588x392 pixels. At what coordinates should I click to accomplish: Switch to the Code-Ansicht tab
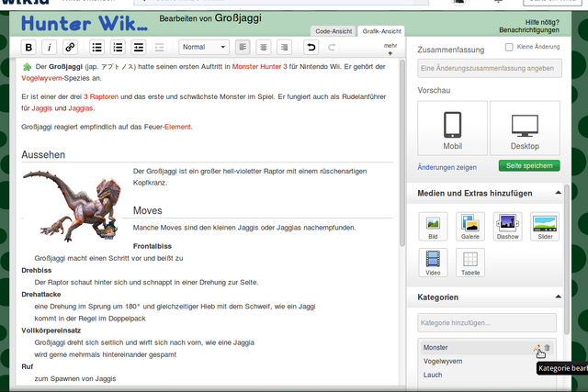coord(334,31)
